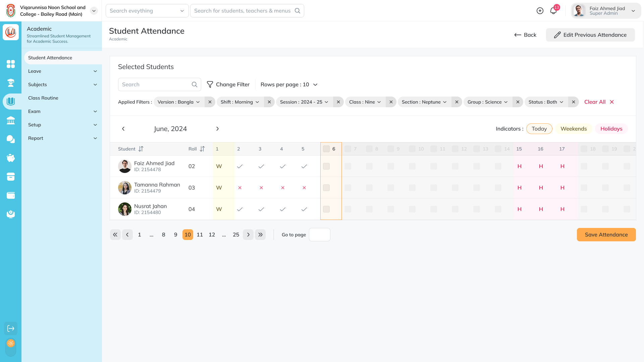This screenshot has width=644, height=362.
Task: Check the day 6 header checkbox
Action: point(326,149)
